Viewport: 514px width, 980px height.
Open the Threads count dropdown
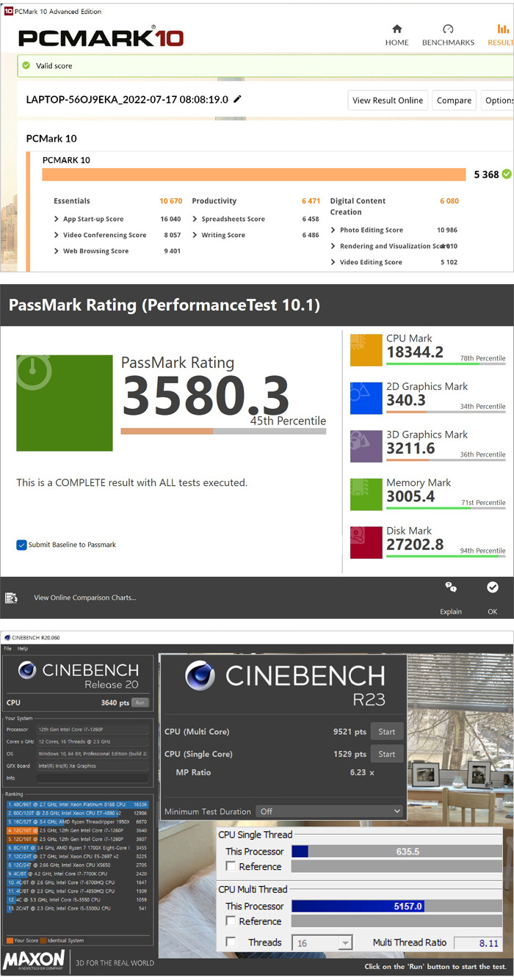click(322, 943)
